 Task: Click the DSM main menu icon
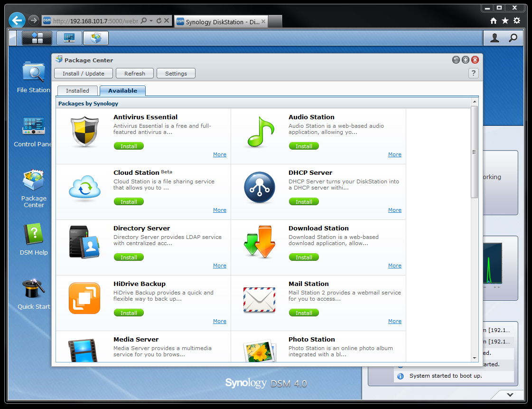(37, 38)
